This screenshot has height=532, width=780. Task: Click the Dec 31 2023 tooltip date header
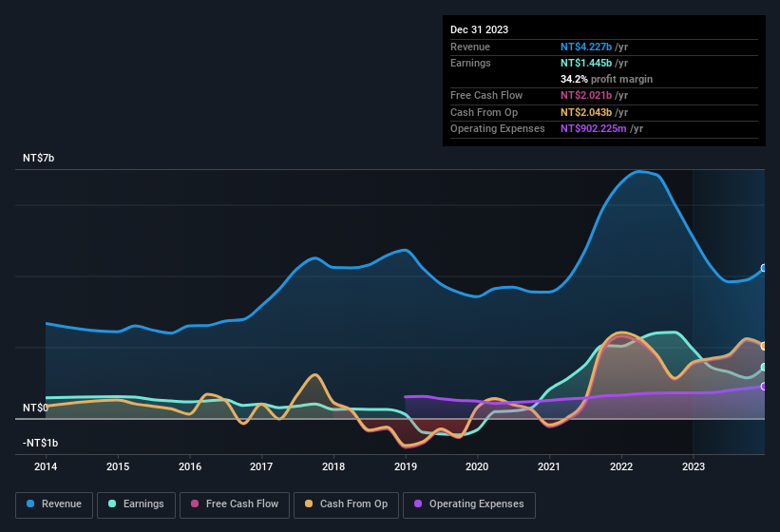[479, 29]
